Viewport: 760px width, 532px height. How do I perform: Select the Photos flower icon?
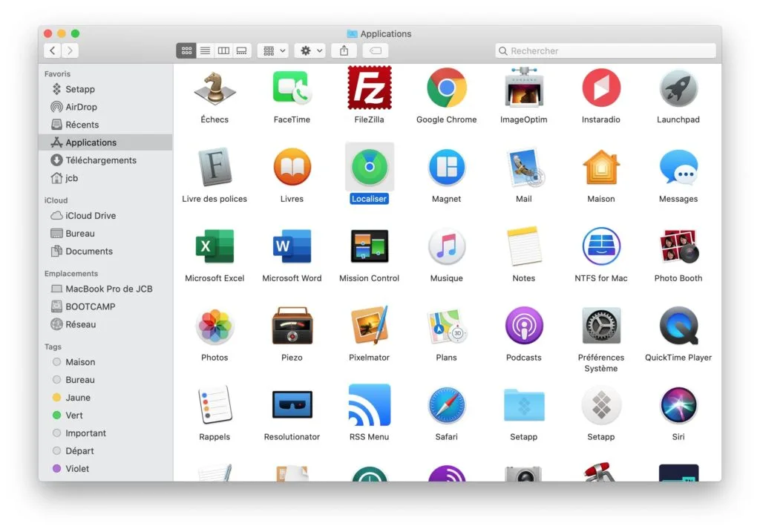pos(214,326)
